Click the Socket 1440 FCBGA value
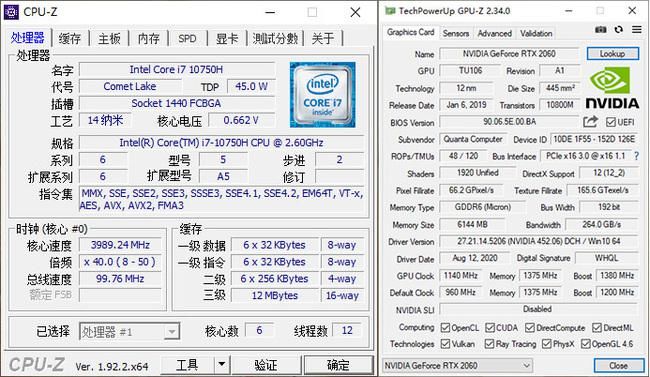 (177, 103)
